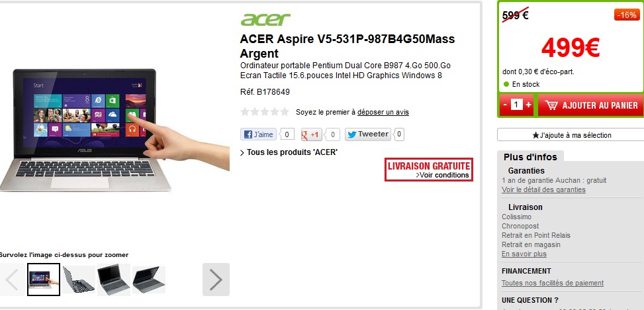This screenshot has height=310, width=644.
Task: Open the Plus d'infos tab
Action: point(530,157)
